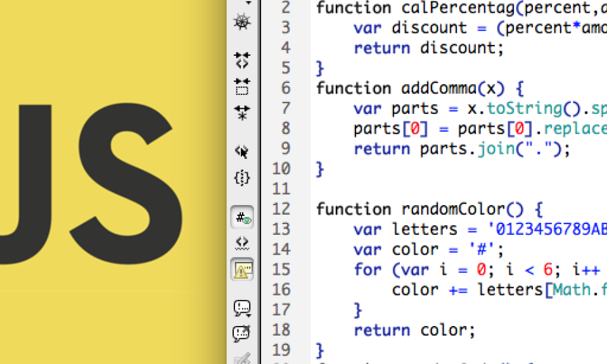Toggle the Line Numbers button
Viewport: 607px width, 364px height.
click(x=242, y=217)
